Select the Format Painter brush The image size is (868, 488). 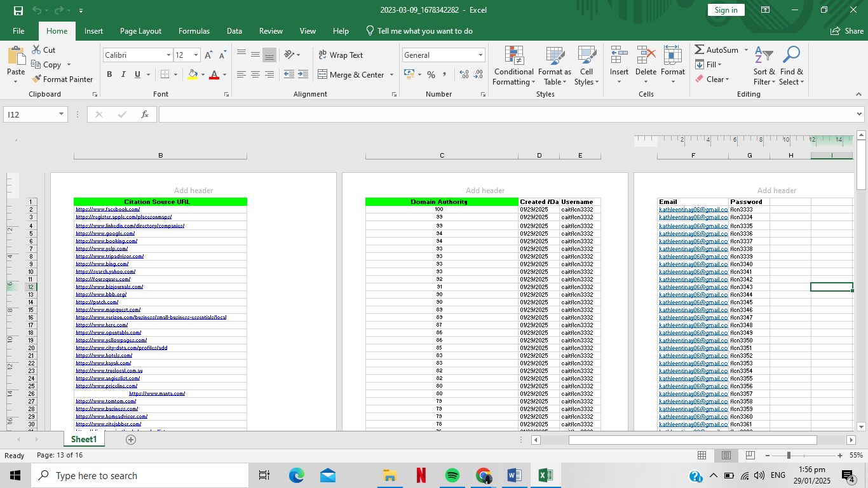pos(36,79)
